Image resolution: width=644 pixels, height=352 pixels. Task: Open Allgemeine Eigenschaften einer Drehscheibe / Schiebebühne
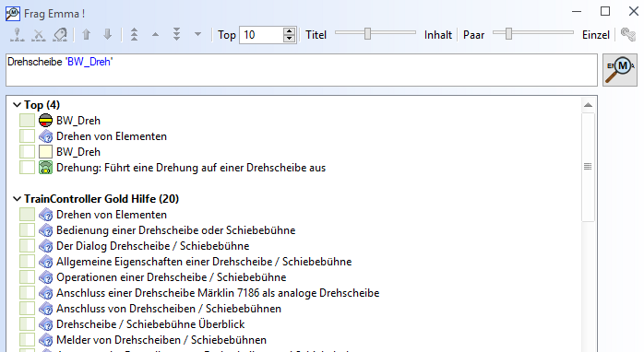[204, 262]
